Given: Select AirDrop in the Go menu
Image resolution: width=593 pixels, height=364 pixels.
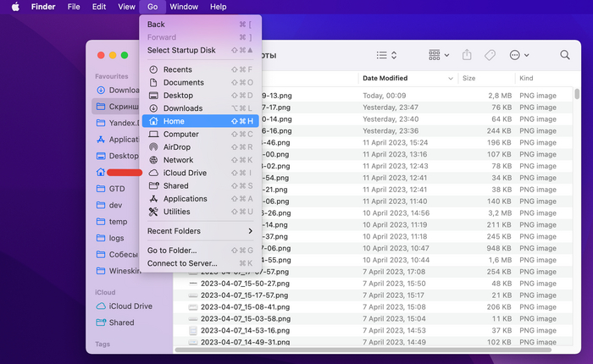Looking at the screenshot, I should click(x=177, y=147).
